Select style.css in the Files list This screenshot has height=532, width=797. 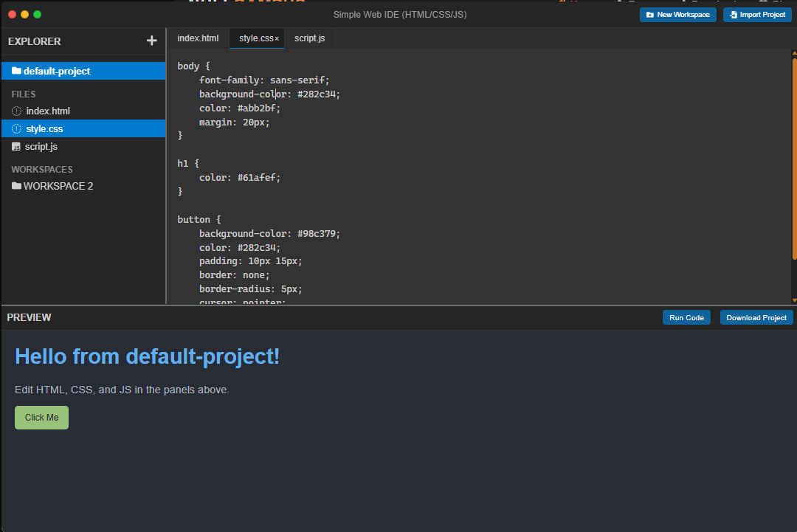(83, 128)
